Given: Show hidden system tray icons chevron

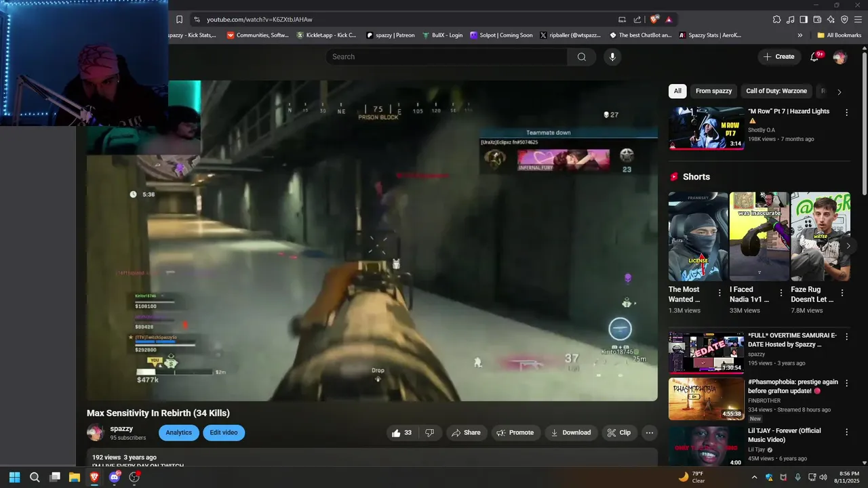Looking at the screenshot, I should click(754, 477).
